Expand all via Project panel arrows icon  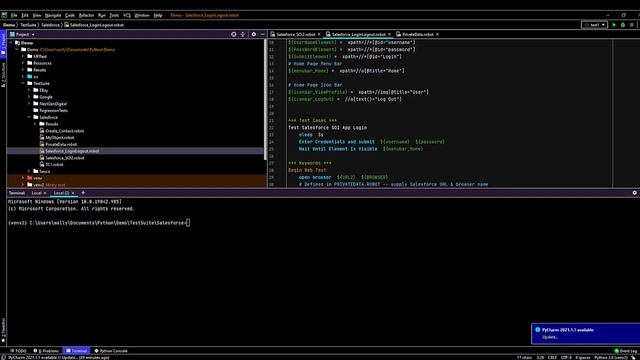click(242, 34)
